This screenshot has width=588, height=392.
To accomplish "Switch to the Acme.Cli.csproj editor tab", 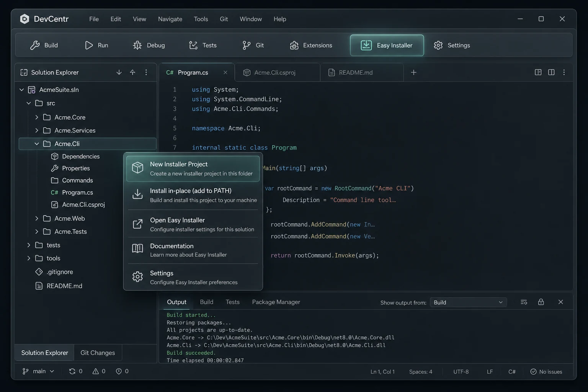I will pyautogui.click(x=278, y=72).
